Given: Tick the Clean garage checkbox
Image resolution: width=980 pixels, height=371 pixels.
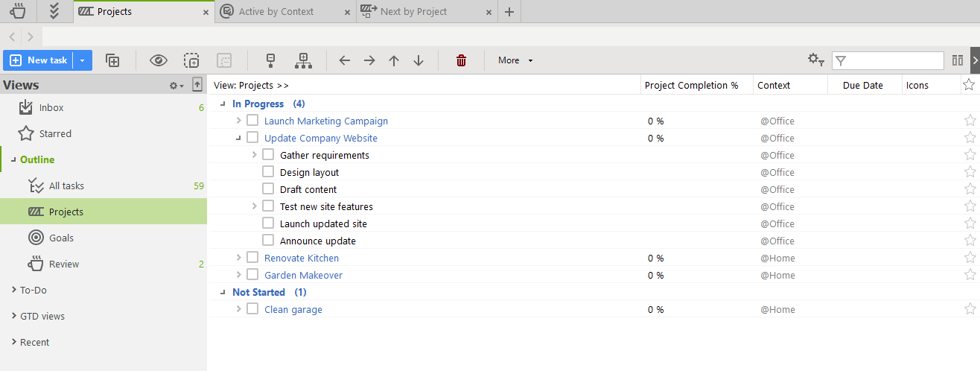Looking at the screenshot, I should pyautogui.click(x=252, y=309).
